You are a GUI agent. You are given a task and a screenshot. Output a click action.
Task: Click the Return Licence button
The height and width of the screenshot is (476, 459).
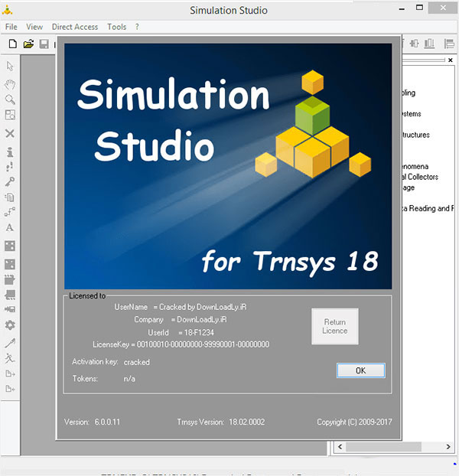pos(334,327)
